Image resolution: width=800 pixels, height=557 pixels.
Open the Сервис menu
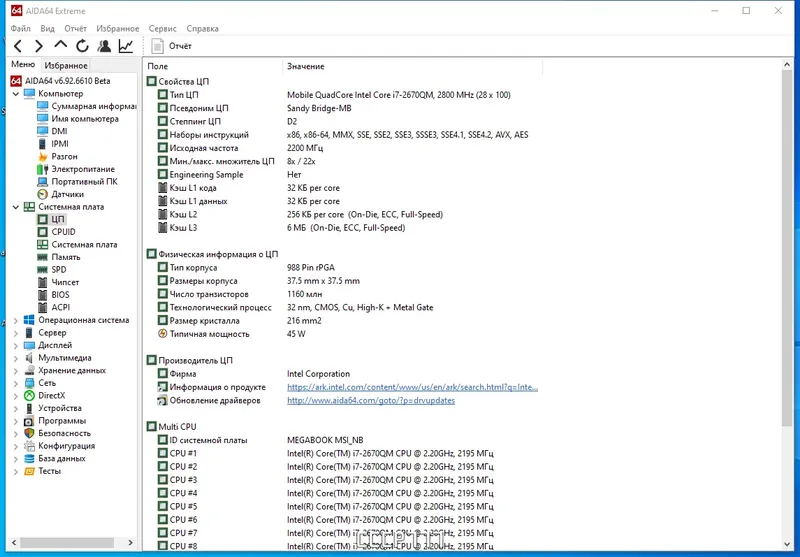click(162, 29)
